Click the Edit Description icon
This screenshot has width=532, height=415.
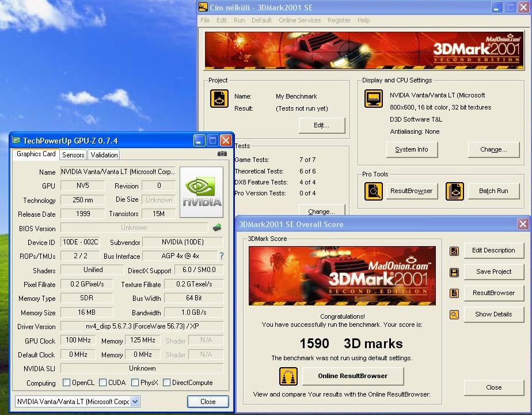454,251
